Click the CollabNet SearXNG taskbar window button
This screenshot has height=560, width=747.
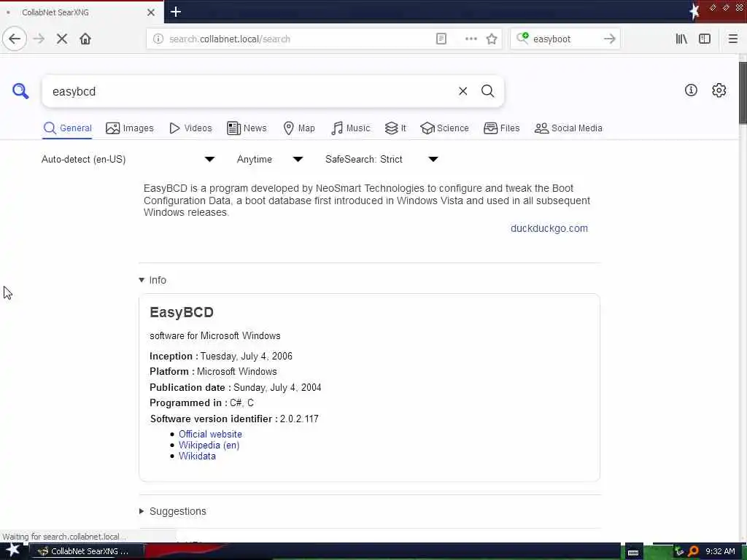pyautogui.click(x=87, y=551)
